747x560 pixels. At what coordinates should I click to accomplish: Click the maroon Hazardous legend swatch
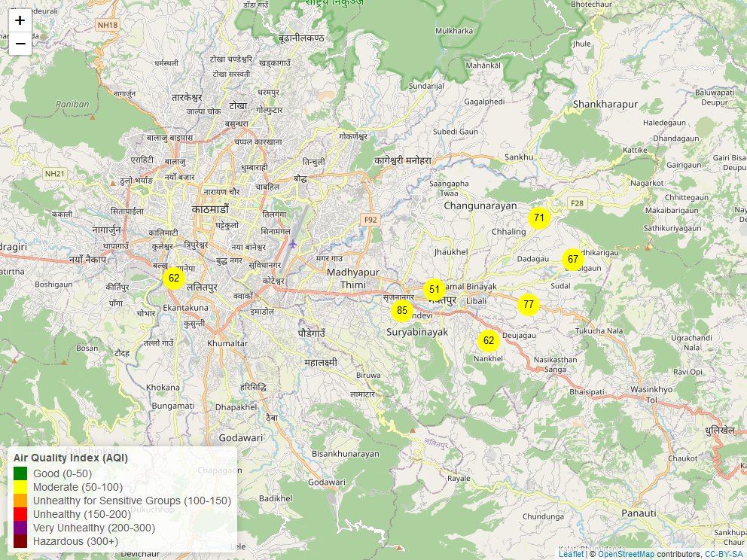(20, 541)
